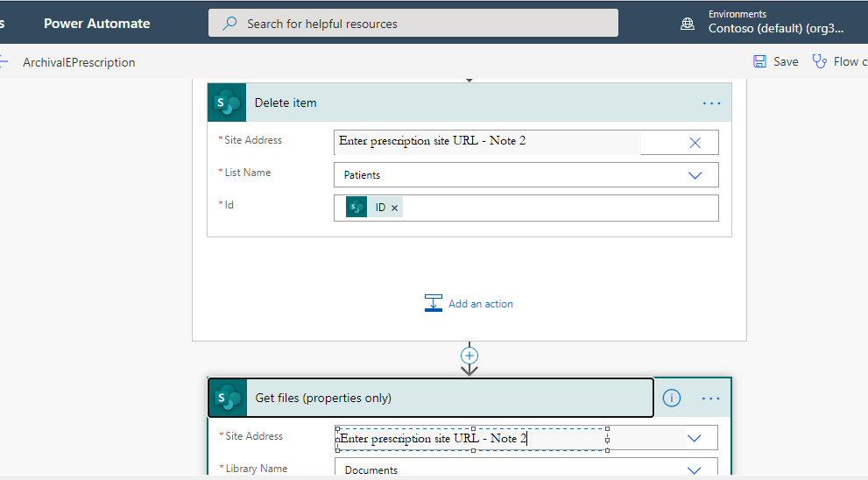The width and height of the screenshot is (868, 480).
Task: Expand the Get files Site Address dropdown
Action: pos(695,439)
